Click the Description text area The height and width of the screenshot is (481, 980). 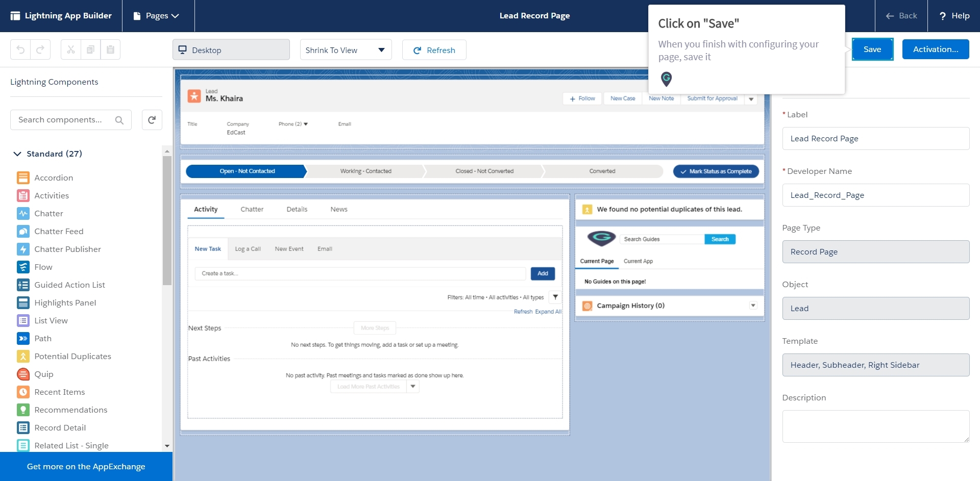point(875,426)
